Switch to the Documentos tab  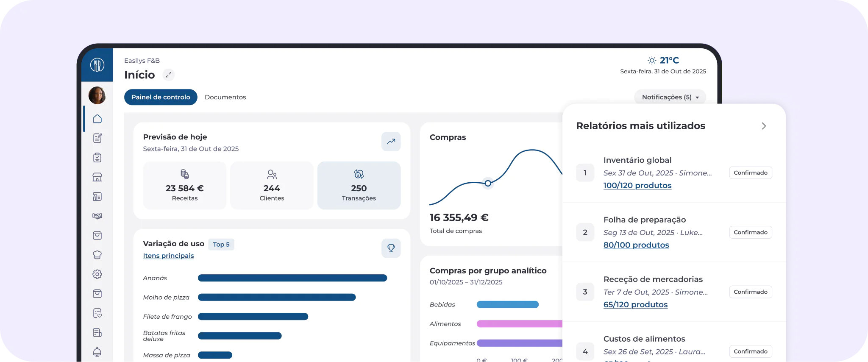(225, 97)
